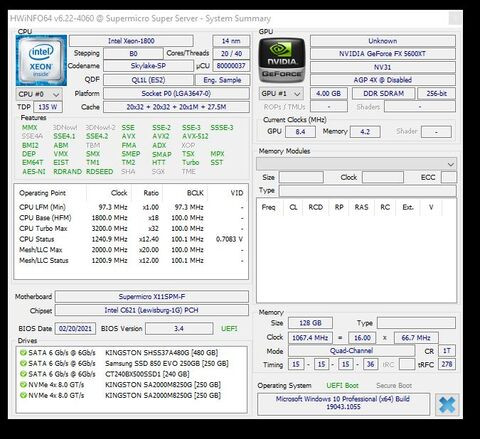Screen dimensions: 480x439
Task: Click the BCLK column header
Action: (195, 193)
